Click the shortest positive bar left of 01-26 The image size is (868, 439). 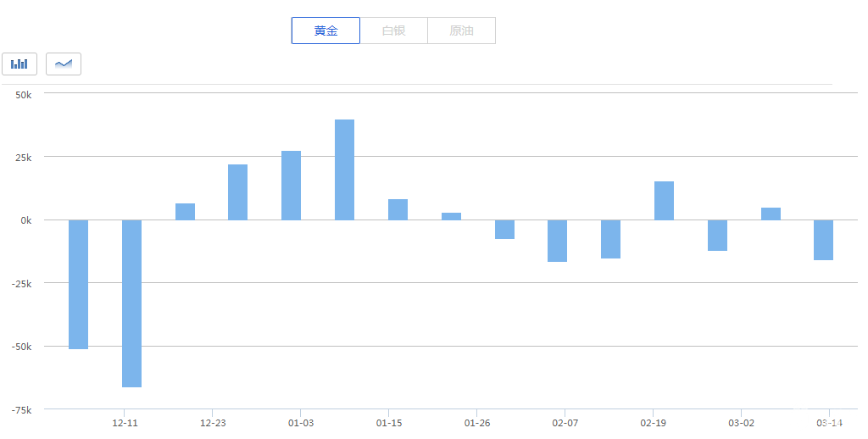pos(451,216)
